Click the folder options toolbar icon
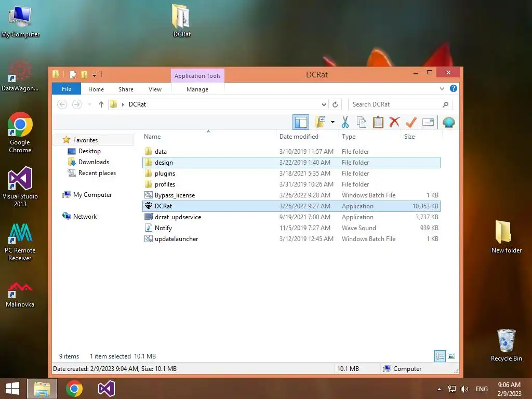Image resolution: width=532 pixels, height=399 pixels. click(320, 122)
